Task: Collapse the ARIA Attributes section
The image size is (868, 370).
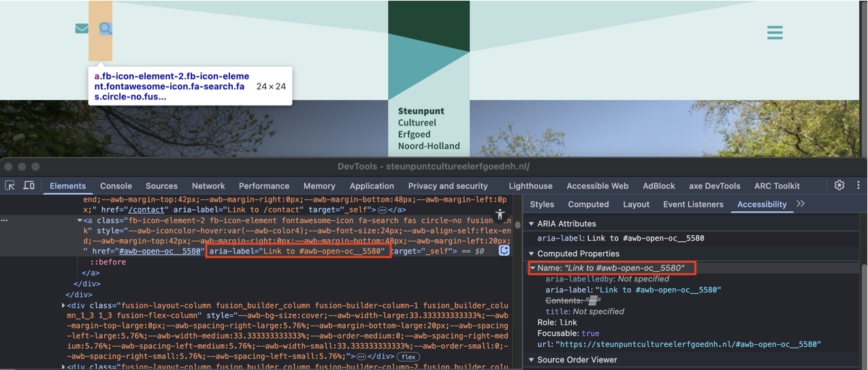Action: click(x=532, y=223)
